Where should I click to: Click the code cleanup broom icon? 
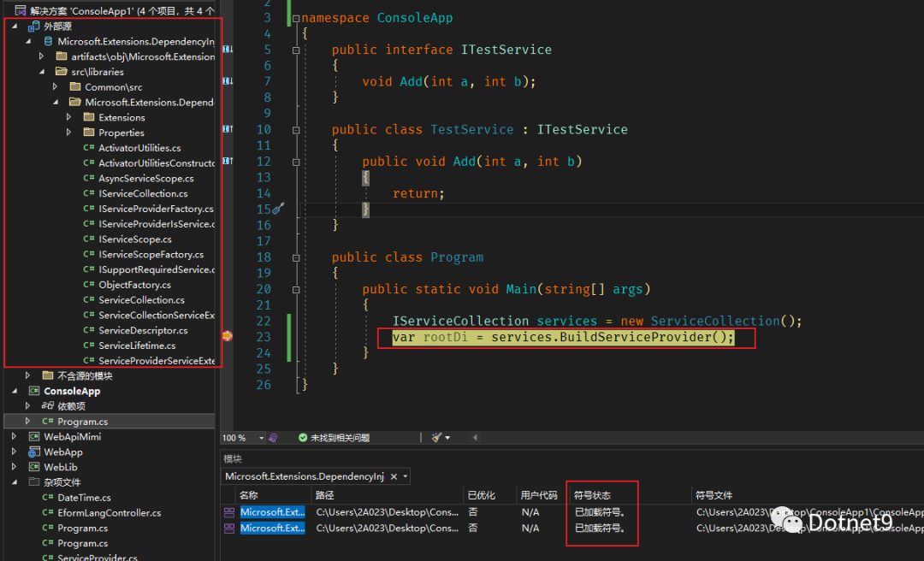[x=436, y=438]
